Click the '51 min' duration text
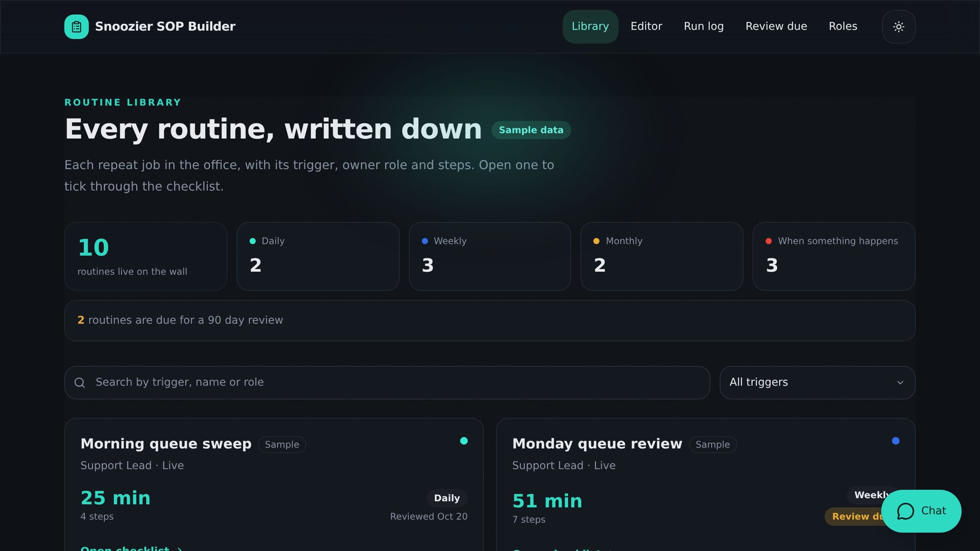980x551 pixels. (x=547, y=501)
